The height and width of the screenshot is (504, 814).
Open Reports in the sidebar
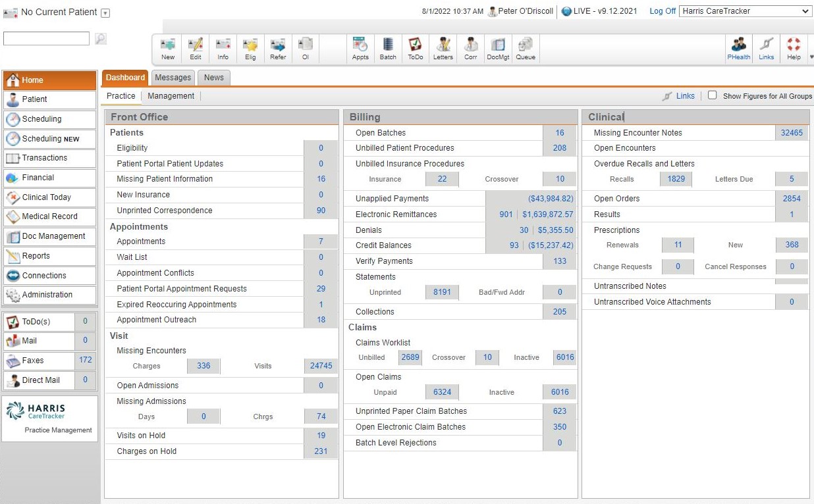pos(49,256)
